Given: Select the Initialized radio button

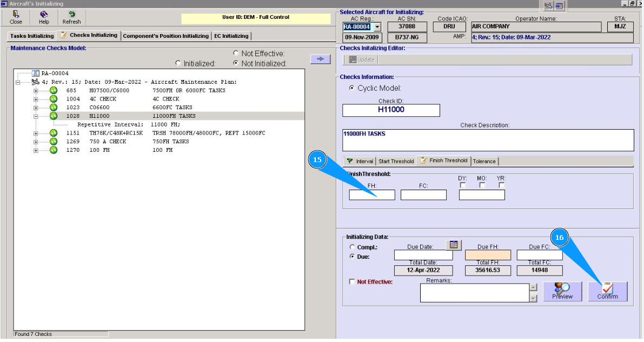Looking at the screenshot, I should pyautogui.click(x=178, y=63).
